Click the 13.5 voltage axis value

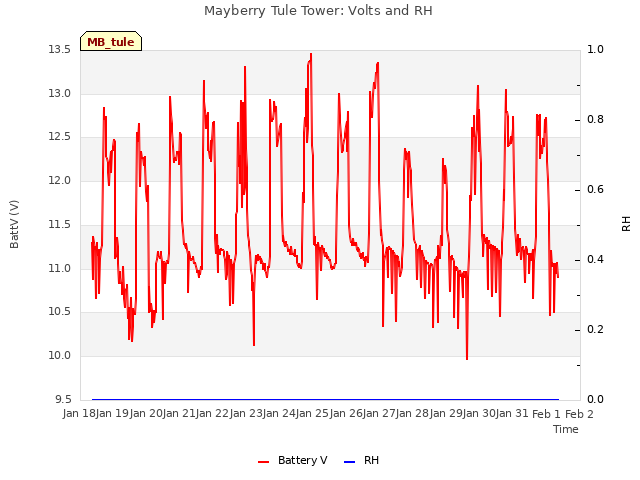[x=59, y=50]
